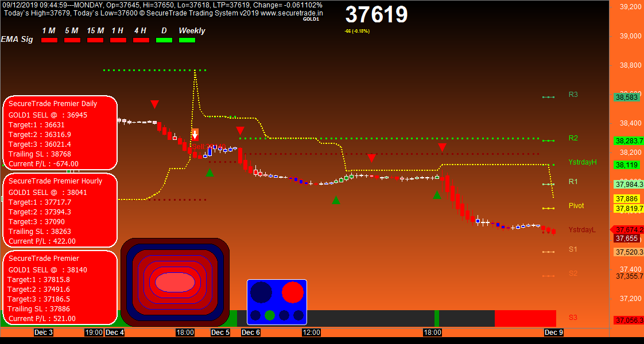Click the yellow 37,886 price tag
Image resolution: width=644 pixels, height=344 pixels.
627,199
